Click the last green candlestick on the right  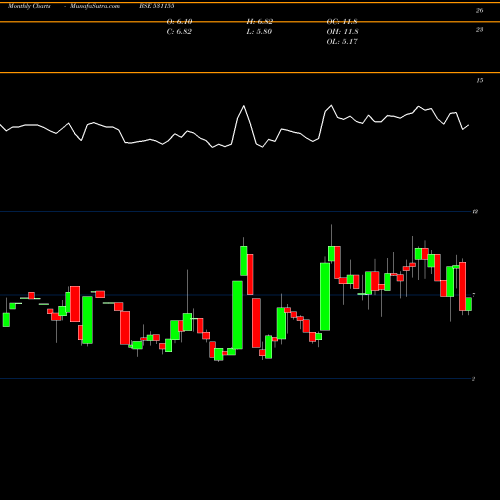point(469,305)
